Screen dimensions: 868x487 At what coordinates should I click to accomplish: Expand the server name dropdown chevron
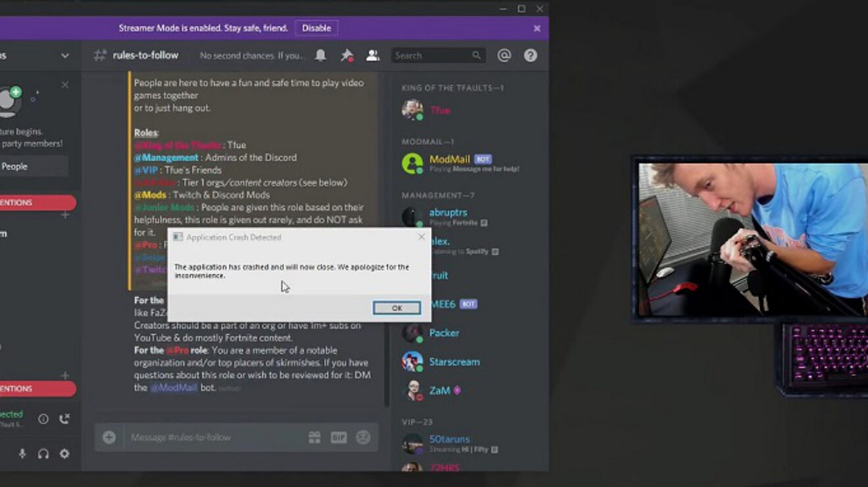64,56
